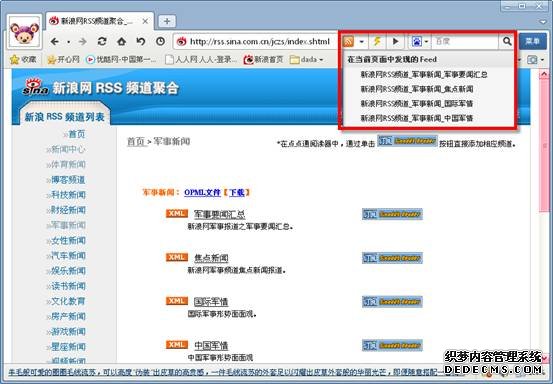Open the 开心网 bookmark
Viewport: 553px width, 384px height.
tap(64, 60)
